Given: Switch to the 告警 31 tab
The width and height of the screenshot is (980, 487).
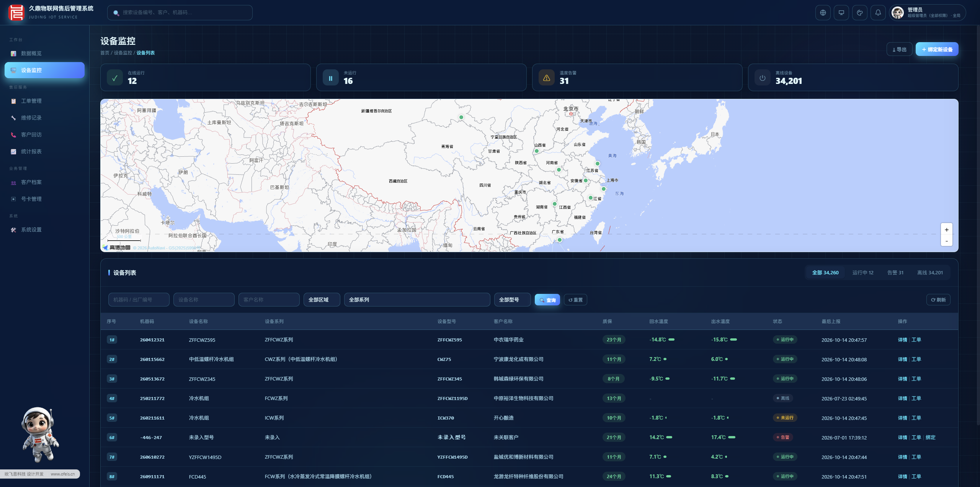Looking at the screenshot, I should (x=895, y=272).
